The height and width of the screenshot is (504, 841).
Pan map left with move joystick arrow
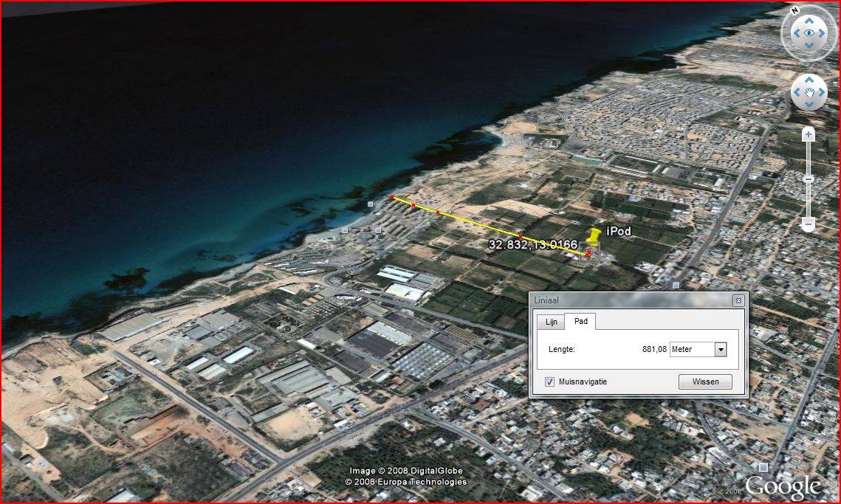coord(797,92)
